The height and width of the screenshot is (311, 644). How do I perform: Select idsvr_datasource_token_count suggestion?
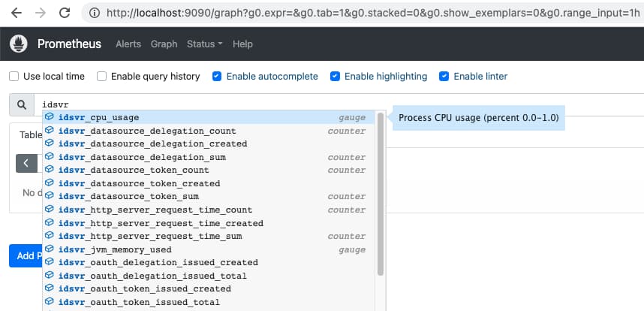(209, 170)
